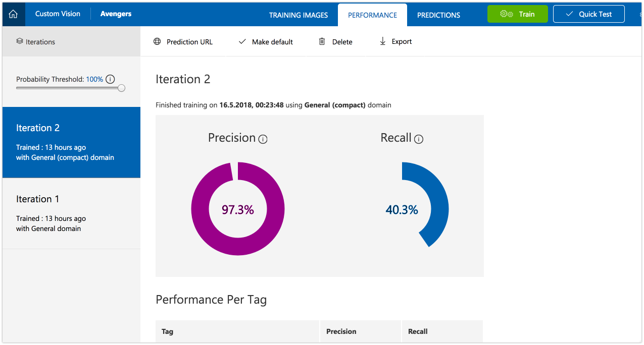Click the globe icon beside Prediction URL
Screen dimensions: 644x345
[157, 42]
